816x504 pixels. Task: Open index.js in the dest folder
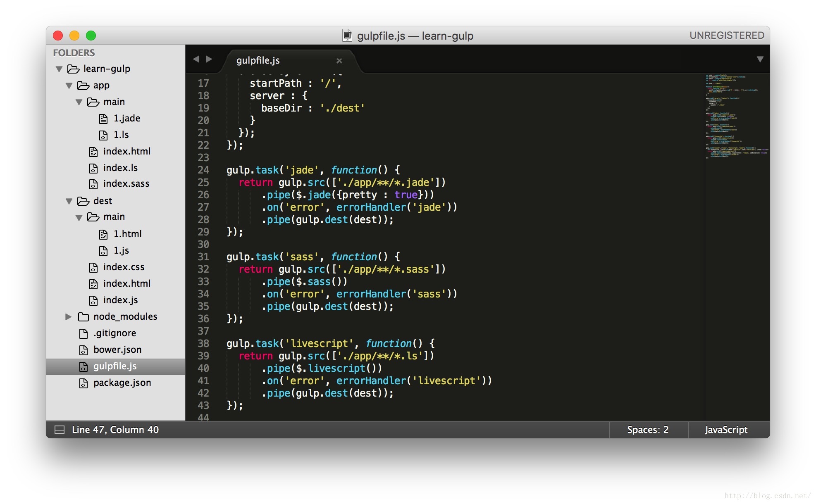click(x=121, y=300)
